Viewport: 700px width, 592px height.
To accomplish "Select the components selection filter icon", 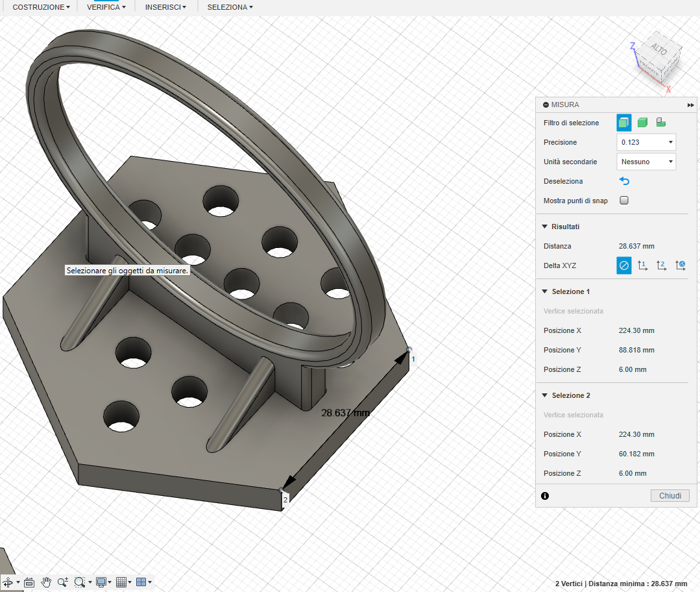I will coord(660,122).
